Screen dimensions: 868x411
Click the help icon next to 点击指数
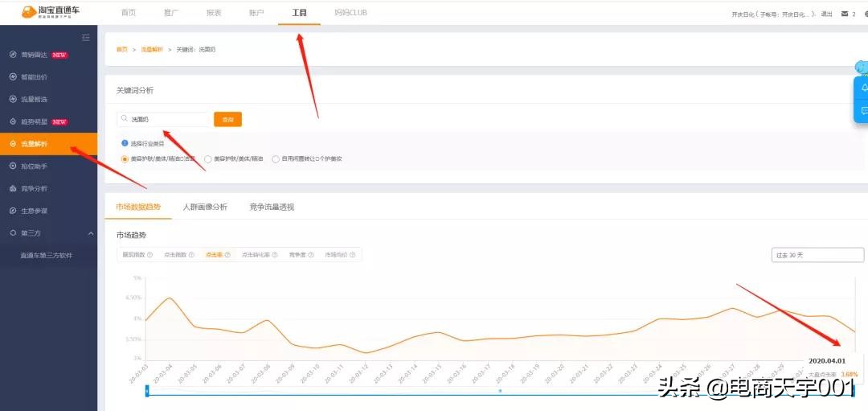point(191,255)
